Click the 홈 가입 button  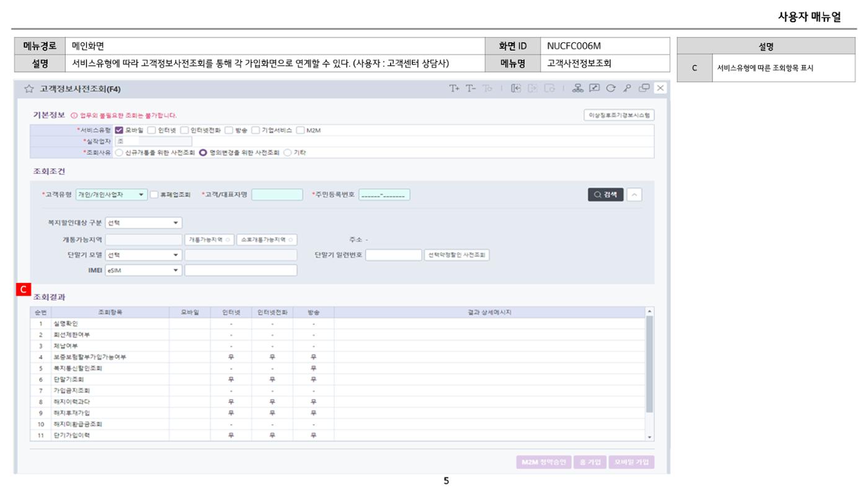[590, 464]
